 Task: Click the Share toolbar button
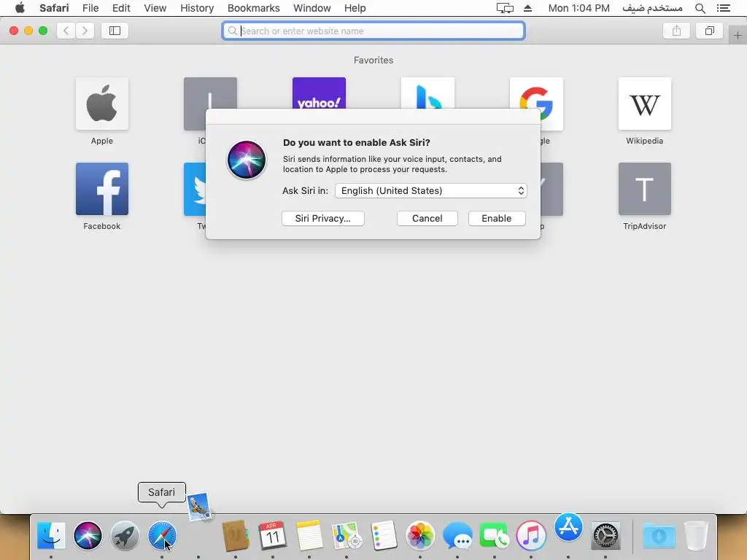pyautogui.click(x=676, y=31)
